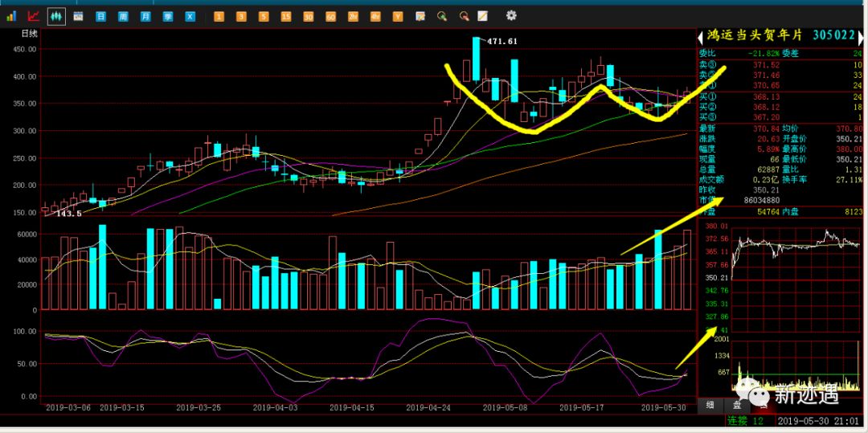This screenshot has width=868, height=433.
Task: Select the 1-minute period button
Action: coord(219,17)
